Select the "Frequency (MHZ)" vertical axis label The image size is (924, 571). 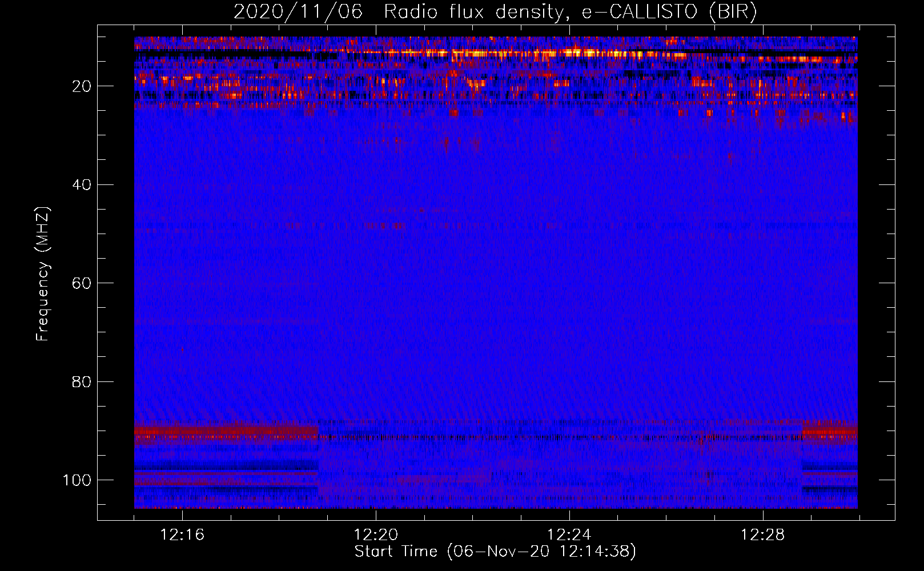click(43, 274)
